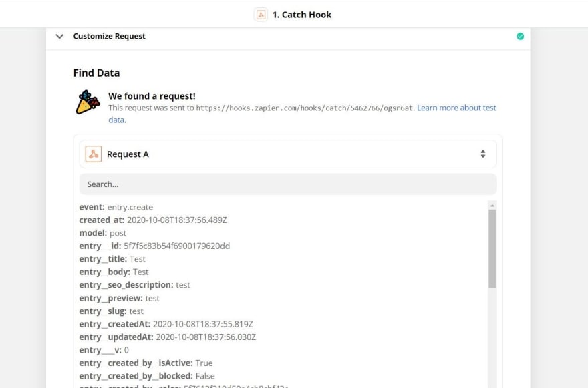
Task: Select the created_at 2020-10-08T18:37:56.489Z row
Action: [x=153, y=220]
